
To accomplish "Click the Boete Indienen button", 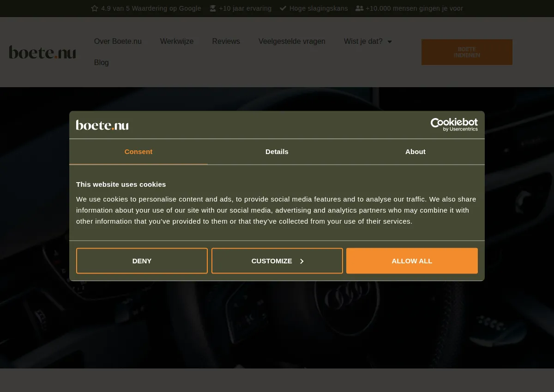I will click(467, 52).
